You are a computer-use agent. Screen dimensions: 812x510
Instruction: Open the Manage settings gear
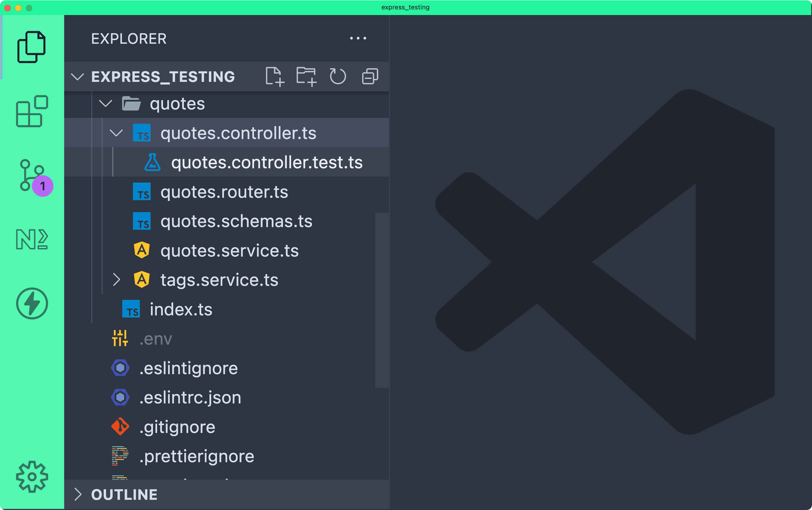(x=32, y=477)
